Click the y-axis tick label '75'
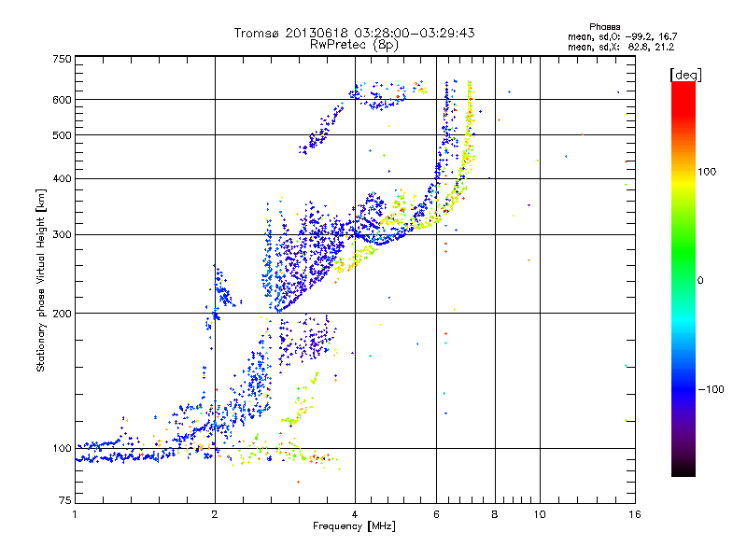Viewport: 747px width, 560px height. (x=65, y=500)
